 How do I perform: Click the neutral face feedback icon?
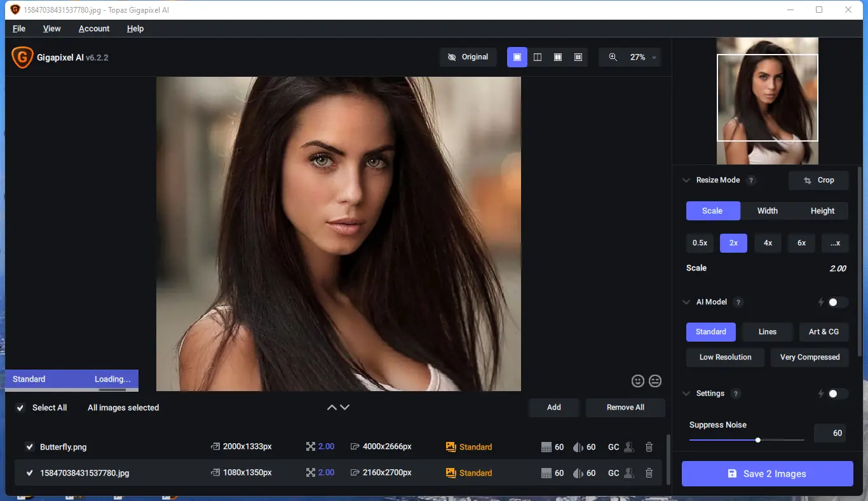pos(655,380)
